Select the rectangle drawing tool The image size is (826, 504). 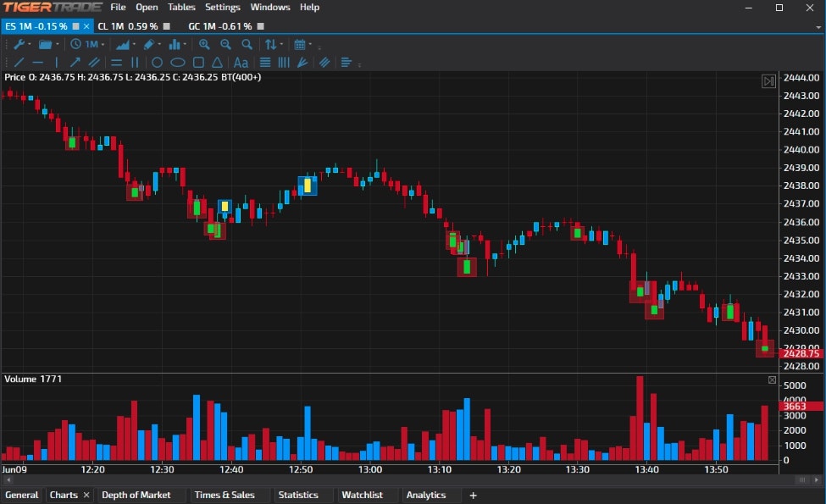click(197, 62)
